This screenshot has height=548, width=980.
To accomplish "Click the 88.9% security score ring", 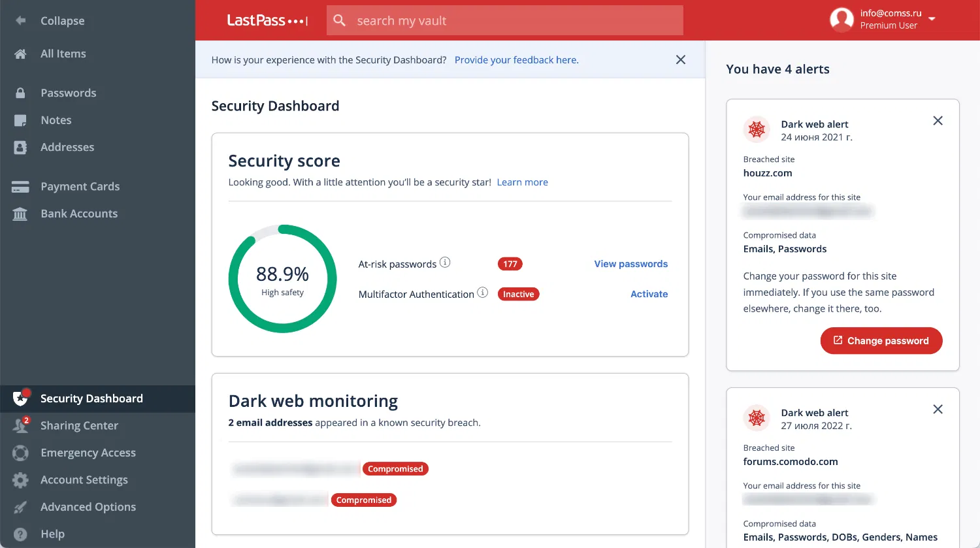I will (283, 279).
